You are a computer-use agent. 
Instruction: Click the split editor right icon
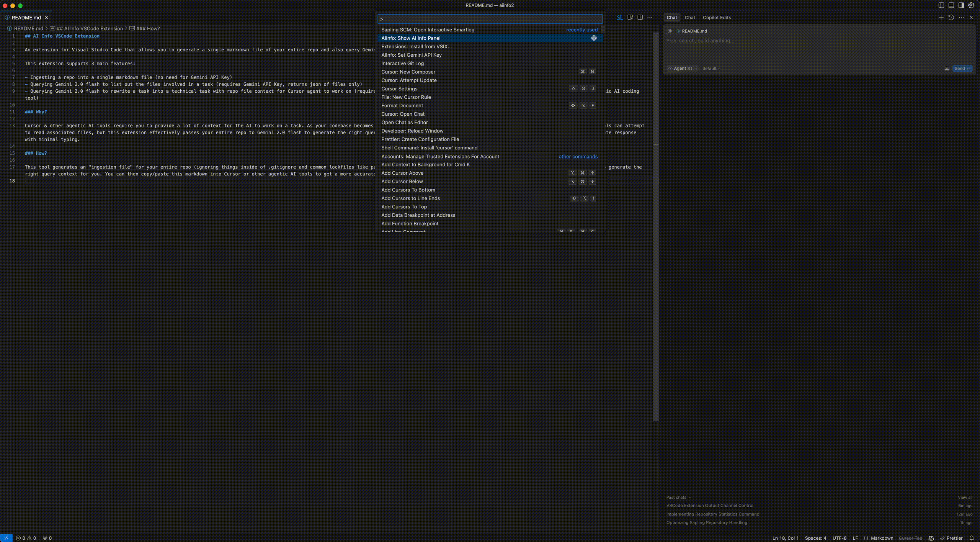640,18
